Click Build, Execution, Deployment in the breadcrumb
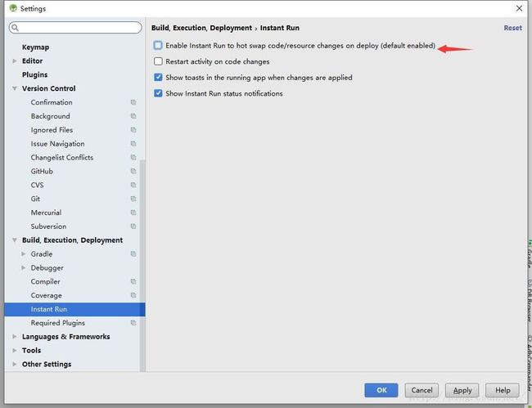Image resolution: width=532 pixels, height=408 pixels. pyautogui.click(x=201, y=28)
